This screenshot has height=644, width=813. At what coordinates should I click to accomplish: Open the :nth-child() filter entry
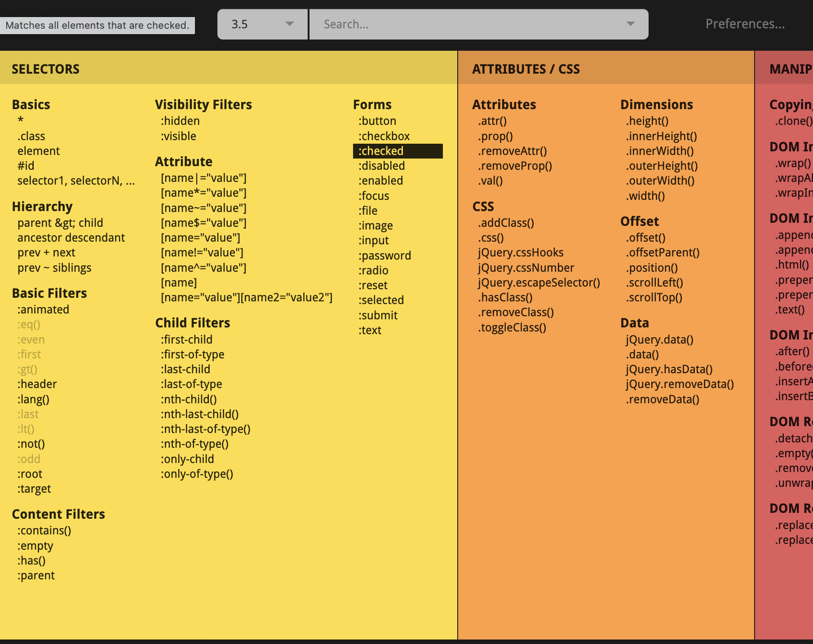coord(189,399)
